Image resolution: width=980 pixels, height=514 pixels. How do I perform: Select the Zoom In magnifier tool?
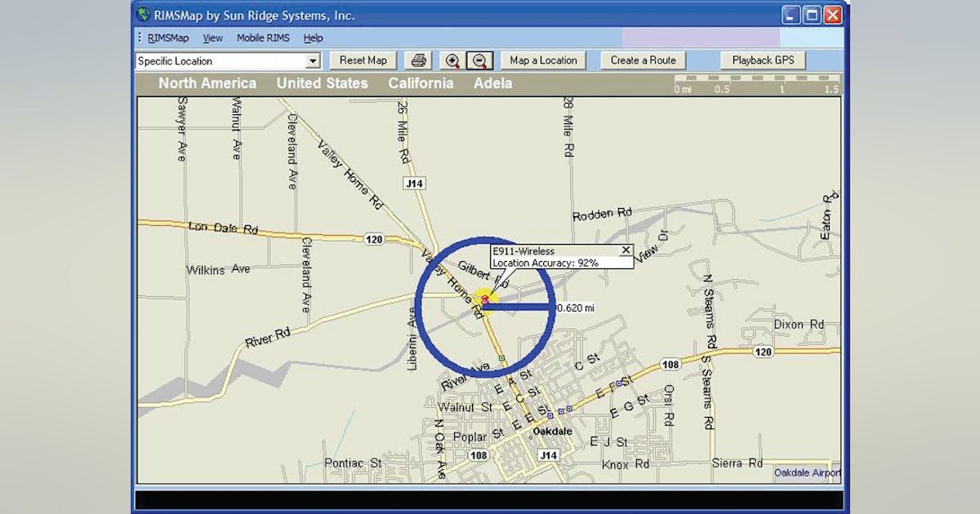pyautogui.click(x=452, y=60)
